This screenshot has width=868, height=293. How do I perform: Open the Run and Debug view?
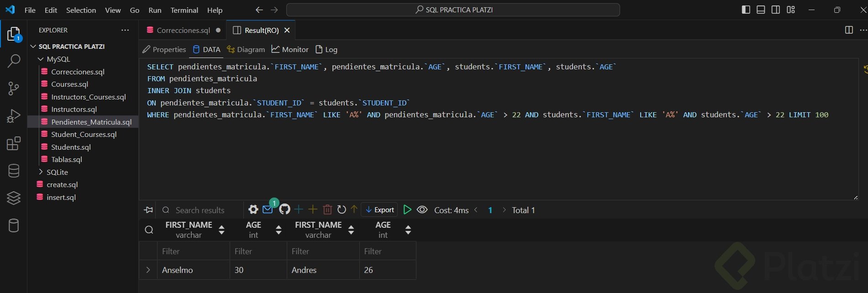(x=14, y=116)
